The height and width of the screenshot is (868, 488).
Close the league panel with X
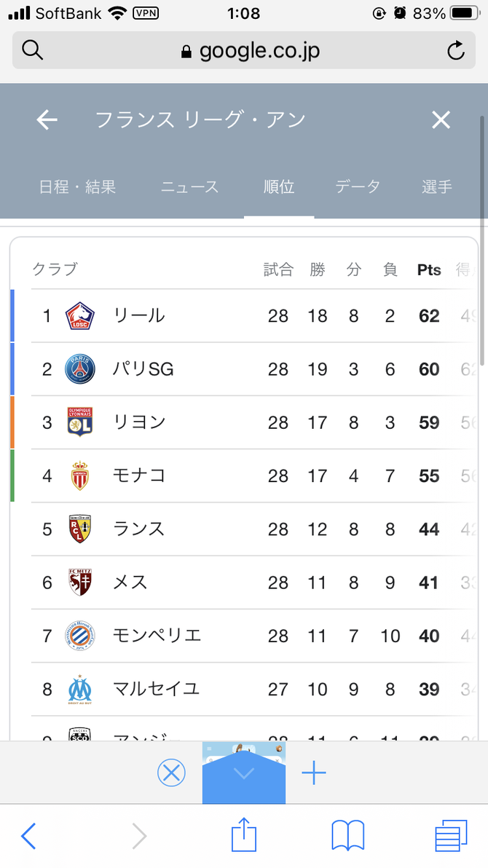point(441,120)
